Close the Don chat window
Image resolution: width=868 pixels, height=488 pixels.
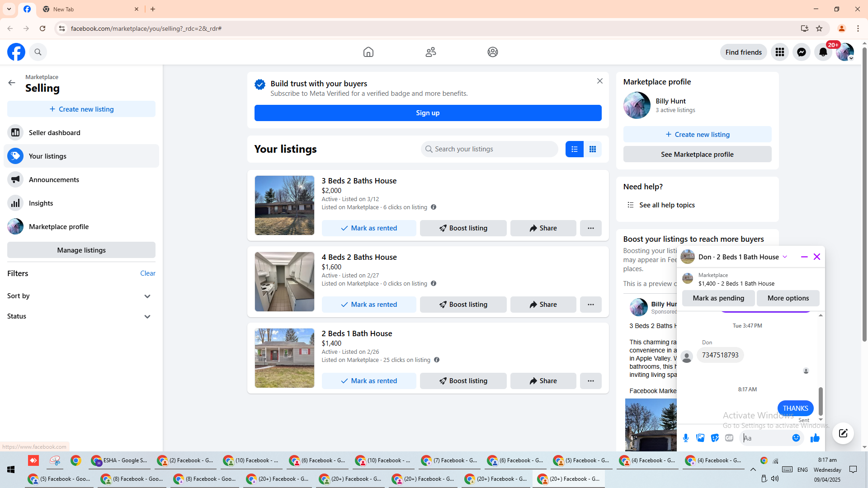pos(817,257)
